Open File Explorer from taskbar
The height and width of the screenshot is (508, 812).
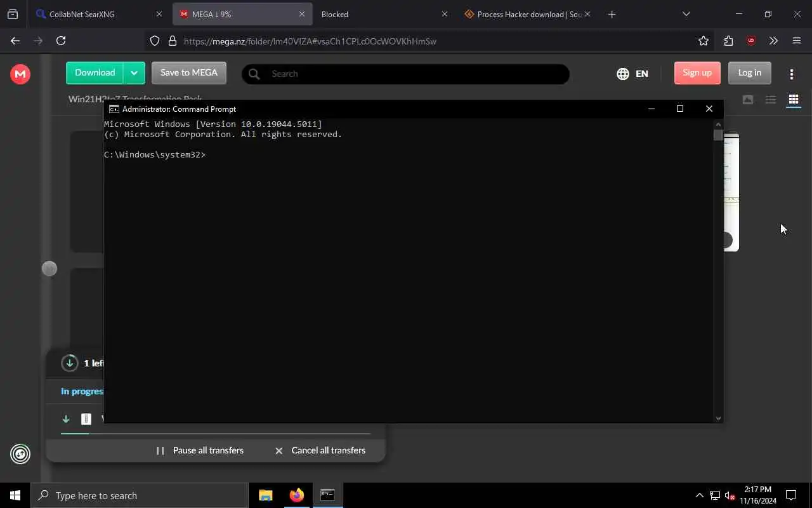click(x=266, y=495)
